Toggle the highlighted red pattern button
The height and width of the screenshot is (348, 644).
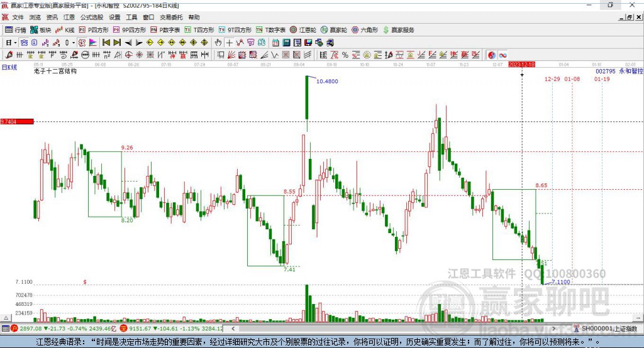click(82, 43)
